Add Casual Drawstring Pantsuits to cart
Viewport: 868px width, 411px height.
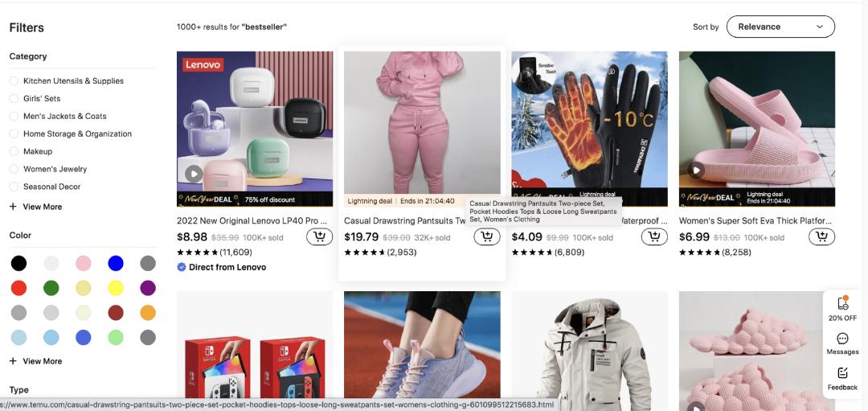click(486, 237)
